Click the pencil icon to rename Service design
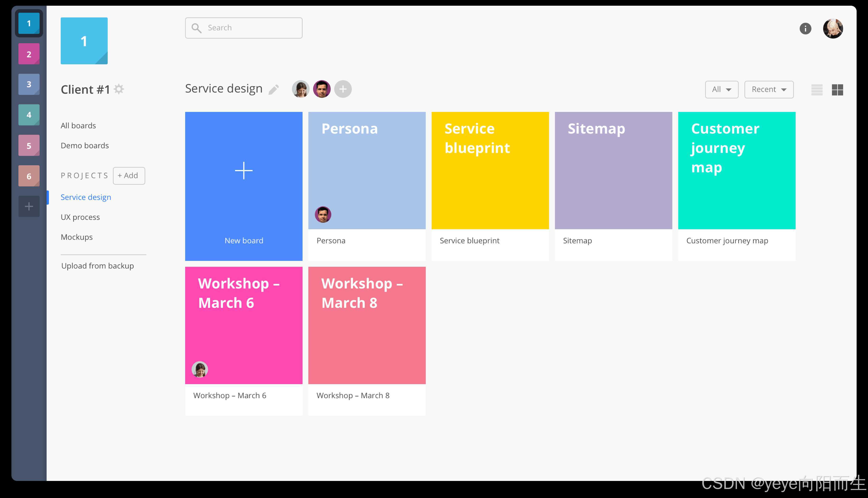The height and width of the screenshot is (498, 868). click(274, 90)
